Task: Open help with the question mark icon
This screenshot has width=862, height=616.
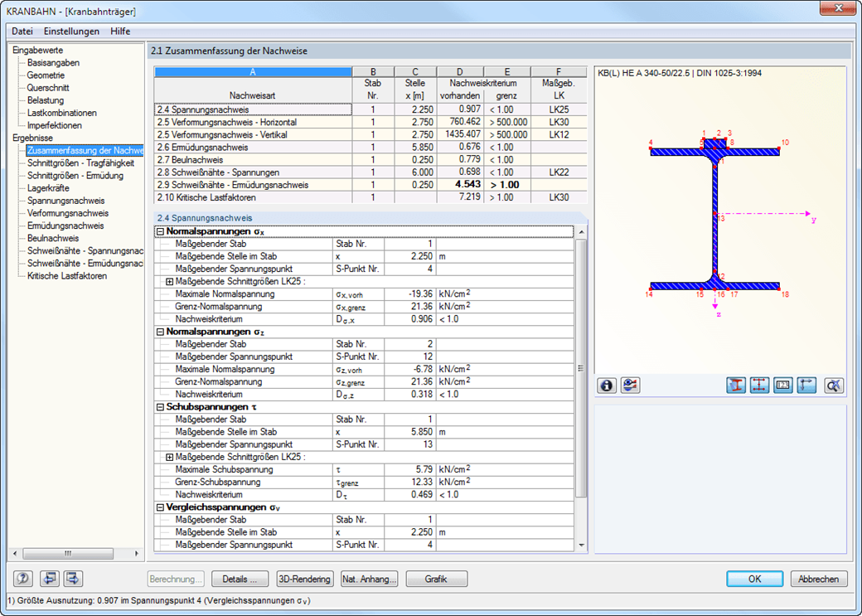Action: (24, 579)
